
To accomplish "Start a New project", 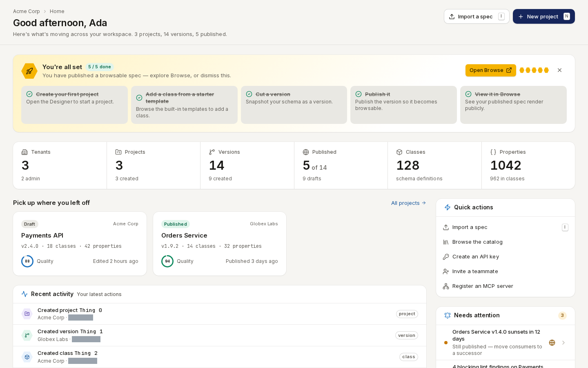I will [543, 16].
